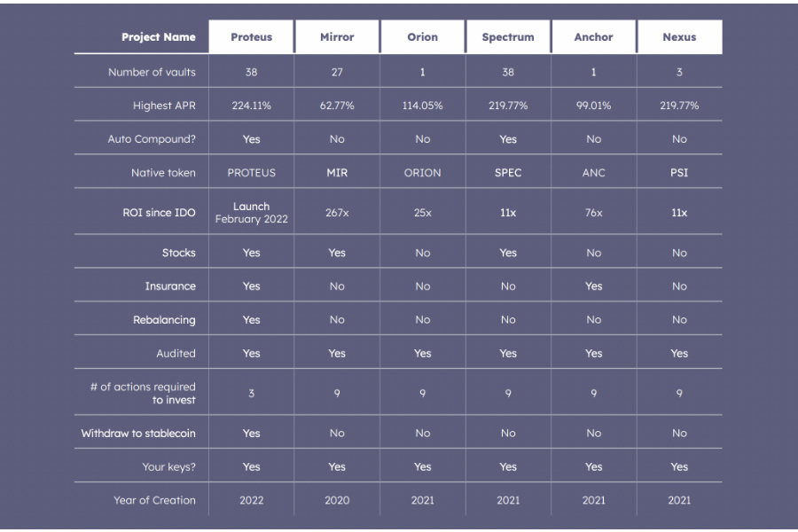Image resolution: width=798 pixels, height=532 pixels.
Task: Click the Anchor header cell
Action: point(593,36)
